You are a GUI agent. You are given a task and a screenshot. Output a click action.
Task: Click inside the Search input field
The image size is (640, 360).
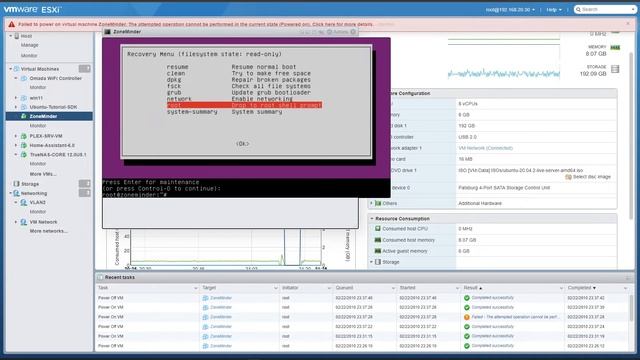click(606, 9)
